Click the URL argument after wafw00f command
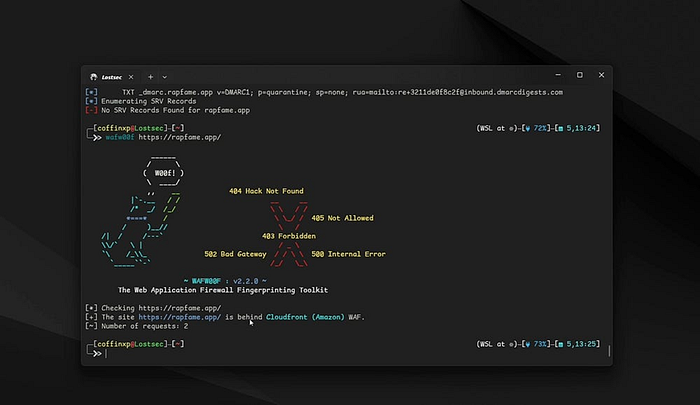Viewport: 700px width, 405px height. point(179,138)
